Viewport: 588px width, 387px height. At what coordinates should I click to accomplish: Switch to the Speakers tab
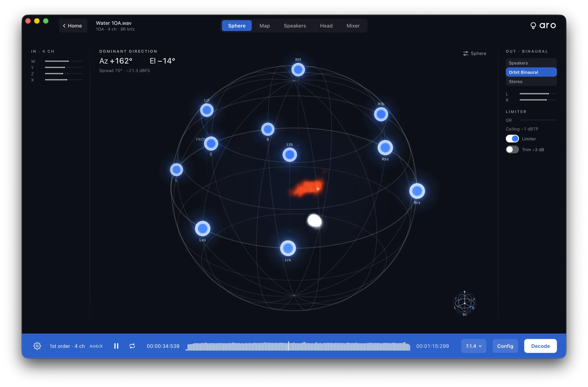click(295, 26)
